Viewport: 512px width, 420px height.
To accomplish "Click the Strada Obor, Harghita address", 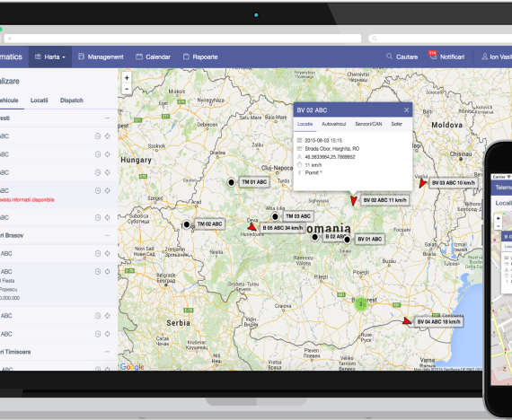I will click(x=331, y=149).
